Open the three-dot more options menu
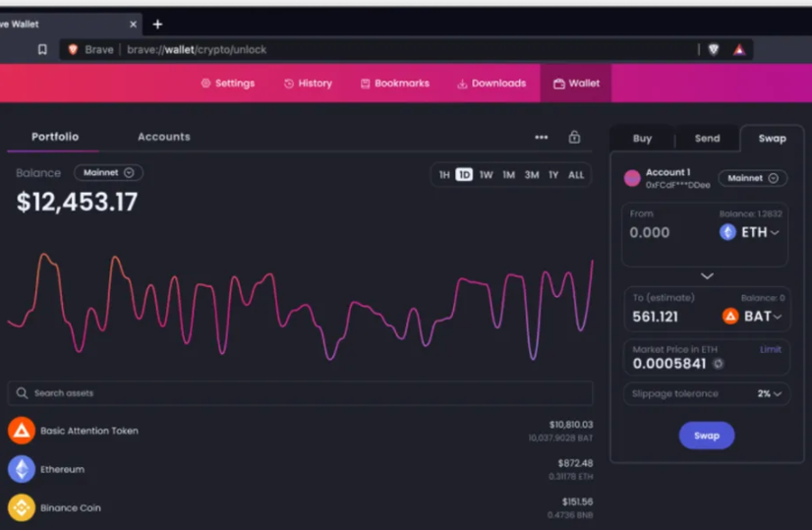 coord(541,138)
